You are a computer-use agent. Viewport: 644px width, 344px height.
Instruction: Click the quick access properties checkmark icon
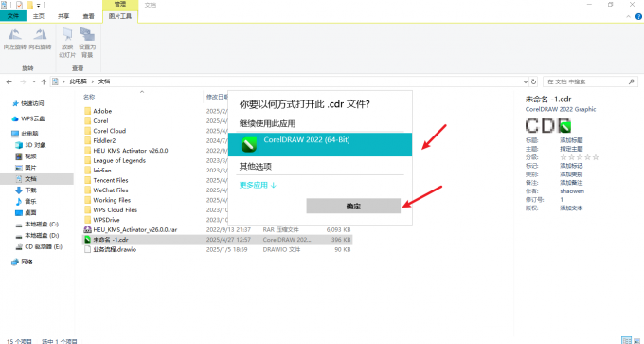tap(19, 5)
